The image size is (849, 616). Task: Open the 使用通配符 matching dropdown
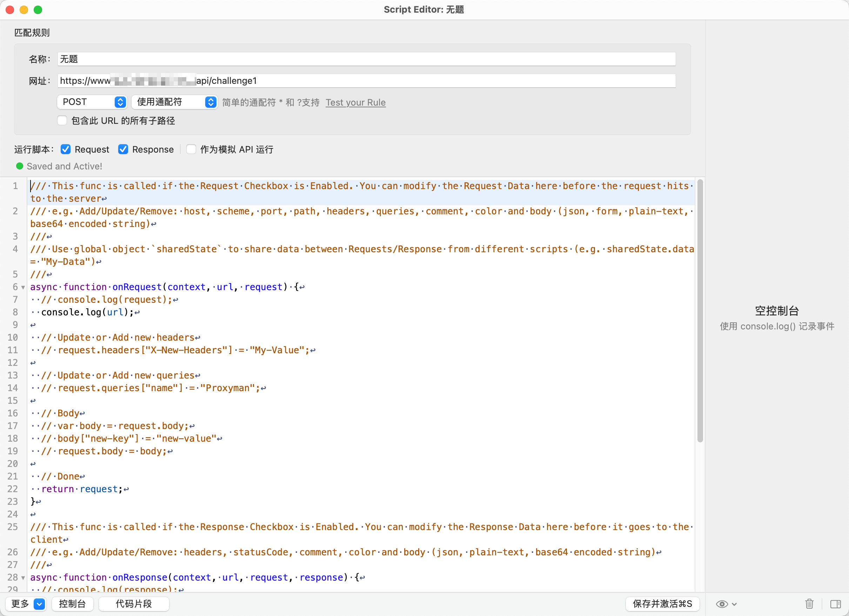[x=174, y=102]
